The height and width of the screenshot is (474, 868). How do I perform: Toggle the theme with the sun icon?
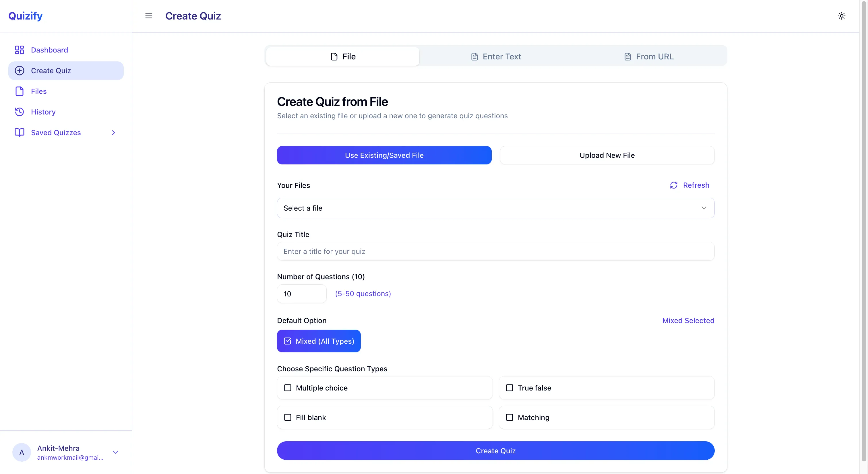(x=841, y=16)
